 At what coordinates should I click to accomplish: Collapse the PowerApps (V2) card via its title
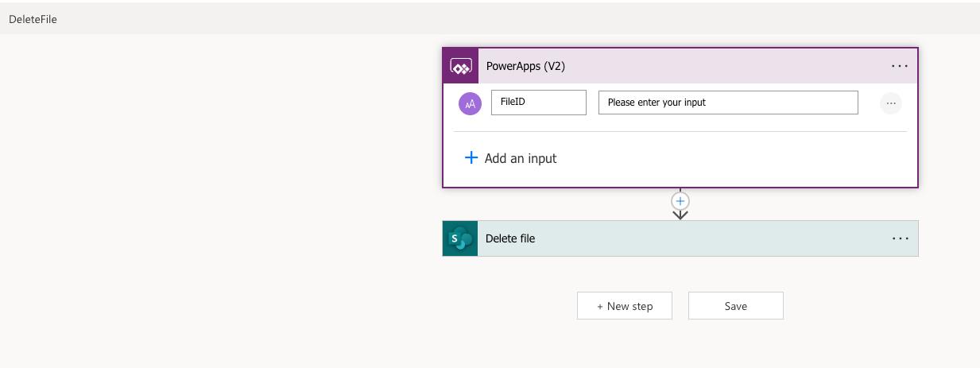pos(525,66)
